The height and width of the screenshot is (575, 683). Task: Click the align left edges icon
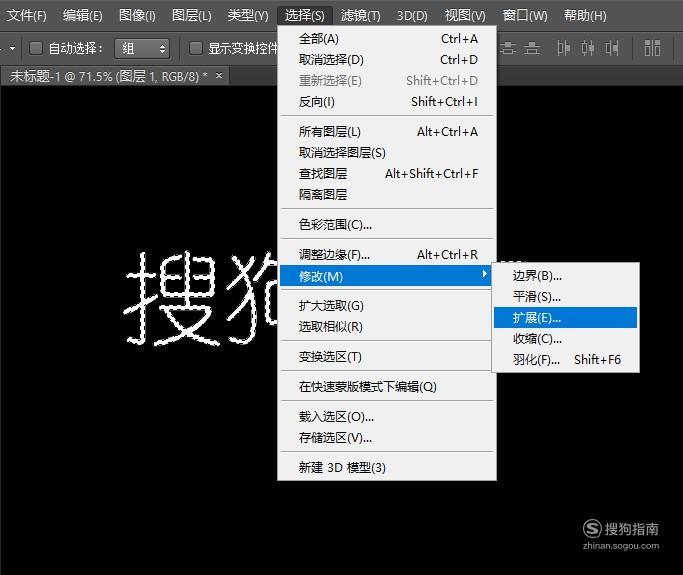coord(563,48)
